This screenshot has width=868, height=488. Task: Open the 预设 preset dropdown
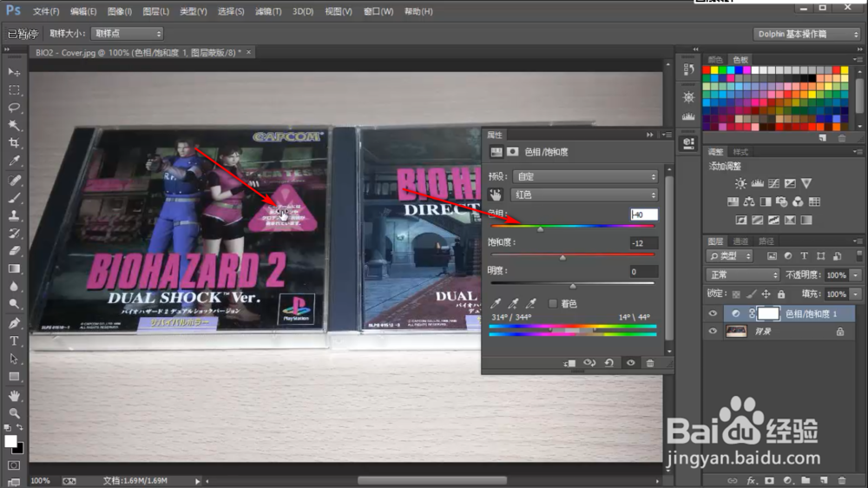(585, 176)
